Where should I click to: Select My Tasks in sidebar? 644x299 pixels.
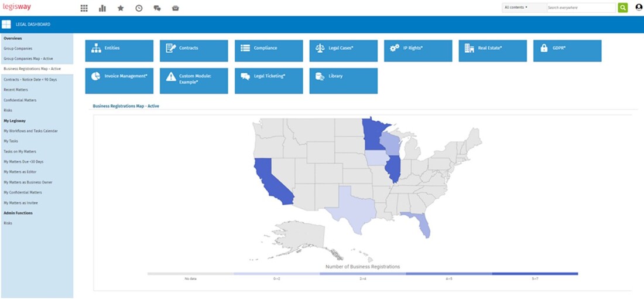11,141
